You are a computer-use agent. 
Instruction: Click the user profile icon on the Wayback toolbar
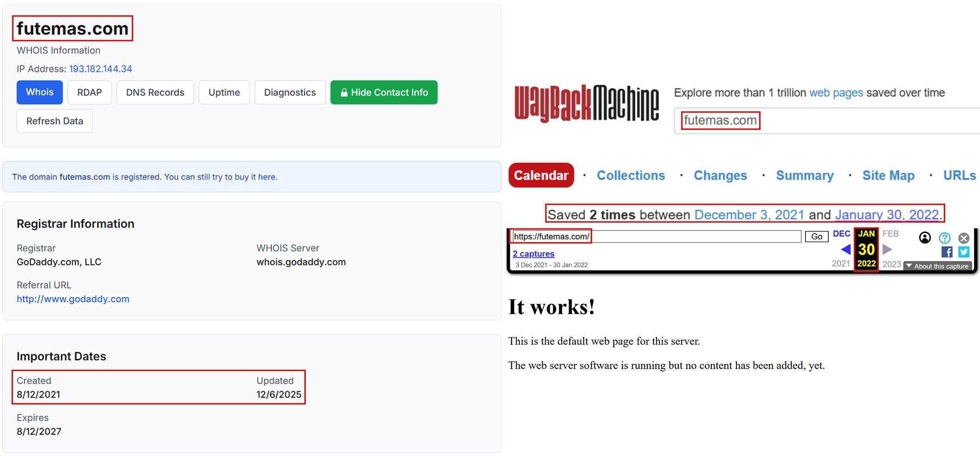[x=924, y=238]
